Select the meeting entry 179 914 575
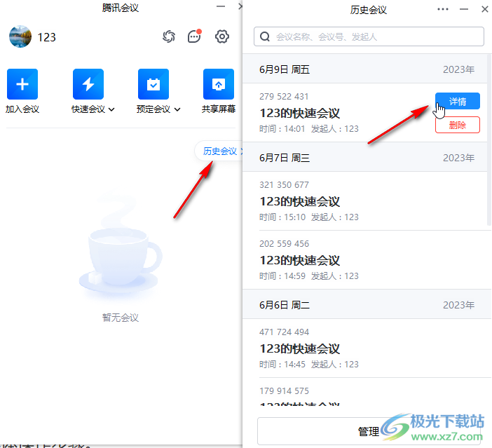The width and height of the screenshot is (492, 448). tap(365, 392)
